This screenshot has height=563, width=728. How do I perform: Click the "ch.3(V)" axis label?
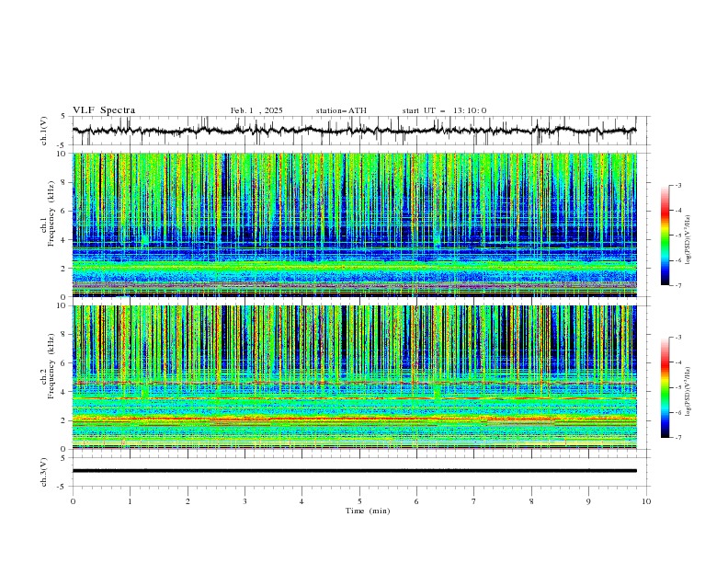[x=44, y=472]
